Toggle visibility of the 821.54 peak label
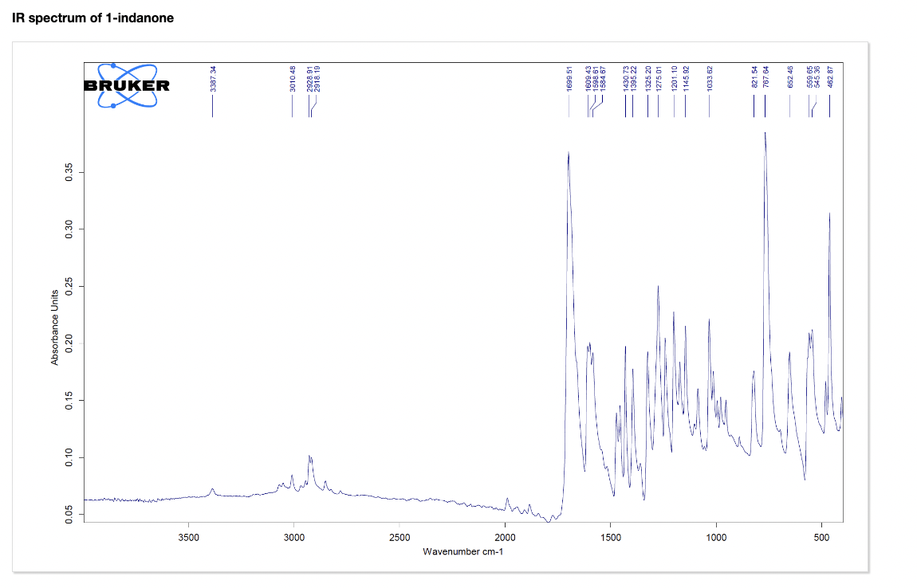 754,78
